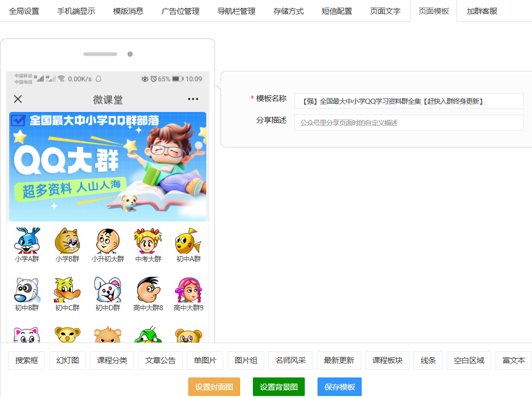This screenshot has width=532, height=397.
Task: Go to the 加群客服 tab
Action: point(482,11)
